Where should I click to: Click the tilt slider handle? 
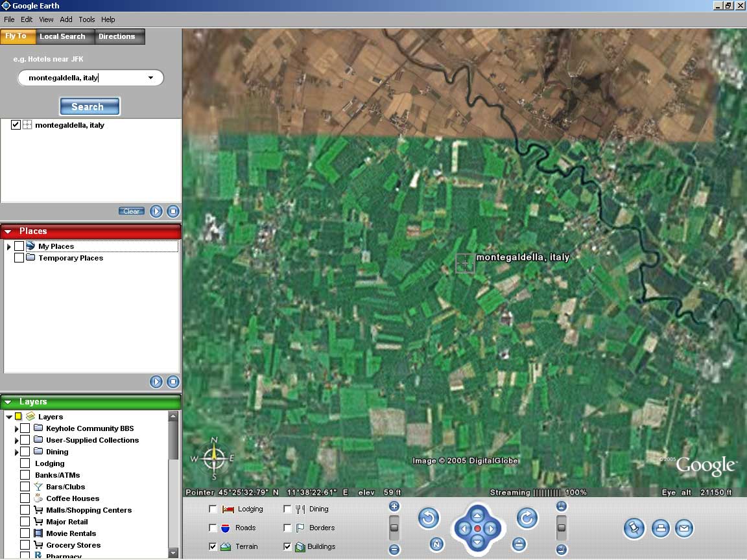pyautogui.click(x=561, y=528)
